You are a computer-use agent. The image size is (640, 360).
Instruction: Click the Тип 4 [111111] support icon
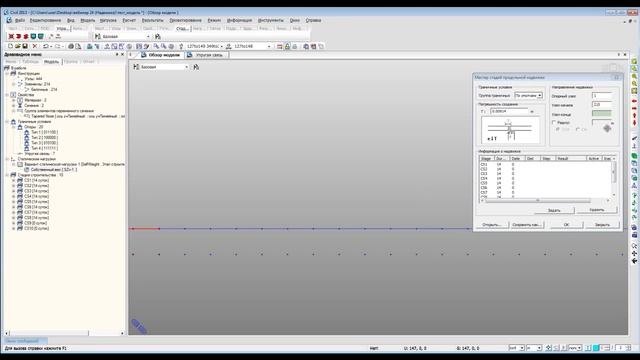tap(27, 148)
